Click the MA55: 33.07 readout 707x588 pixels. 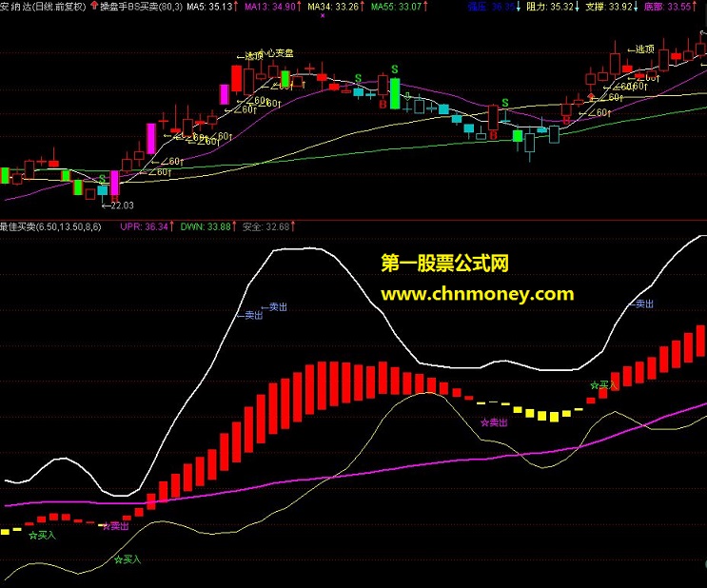399,7
